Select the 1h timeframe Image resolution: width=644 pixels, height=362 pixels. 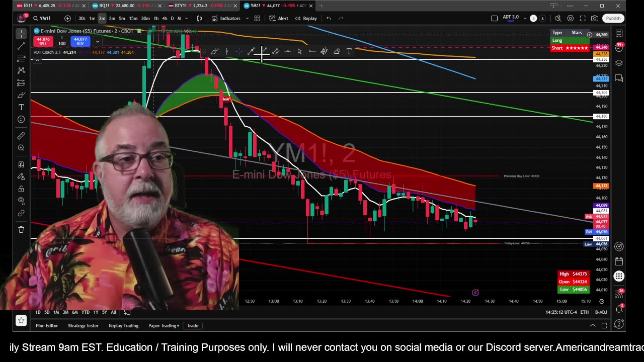156,19
